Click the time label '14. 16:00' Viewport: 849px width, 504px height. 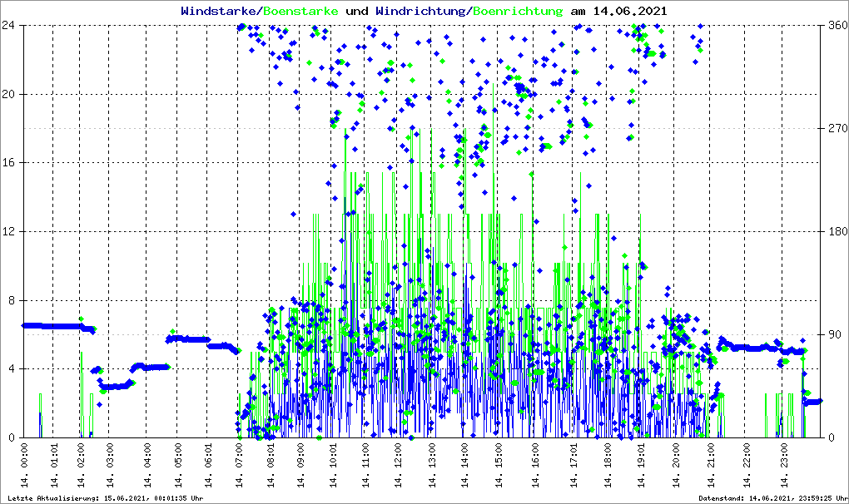tap(535, 465)
